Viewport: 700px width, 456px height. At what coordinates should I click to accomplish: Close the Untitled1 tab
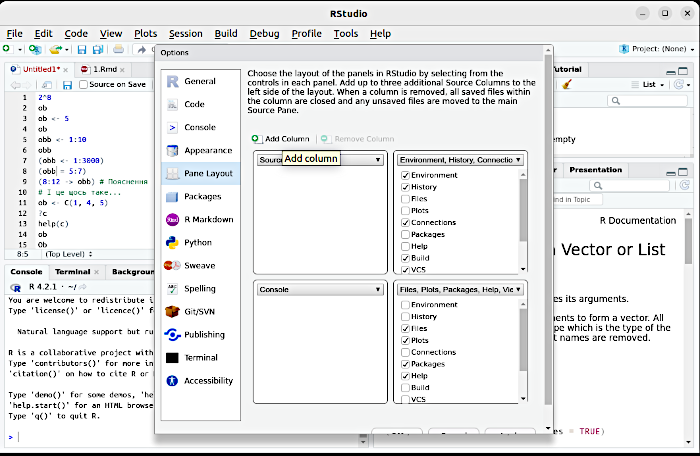pyautogui.click(x=66, y=70)
